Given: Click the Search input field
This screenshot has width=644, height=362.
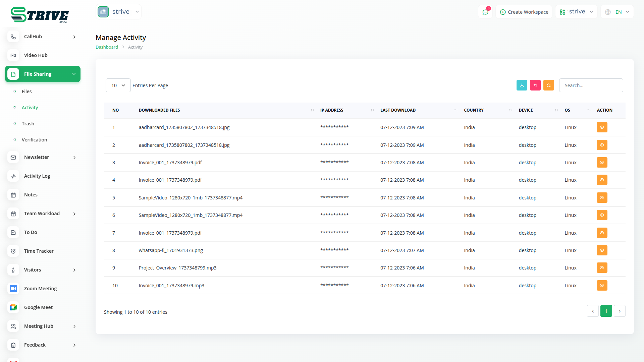Looking at the screenshot, I should 591,85.
